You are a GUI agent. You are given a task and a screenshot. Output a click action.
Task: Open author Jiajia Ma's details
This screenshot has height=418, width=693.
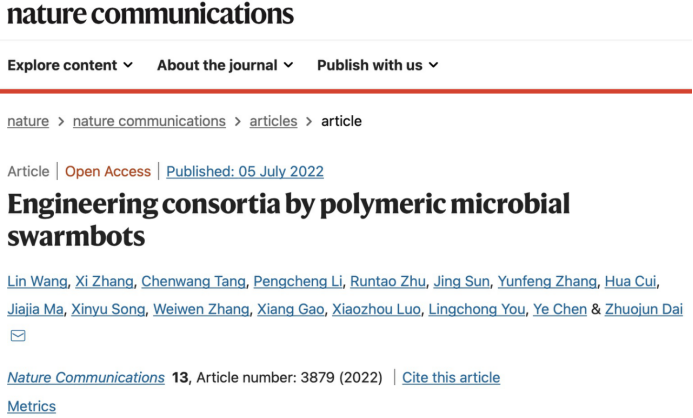click(x=35, y=309)
